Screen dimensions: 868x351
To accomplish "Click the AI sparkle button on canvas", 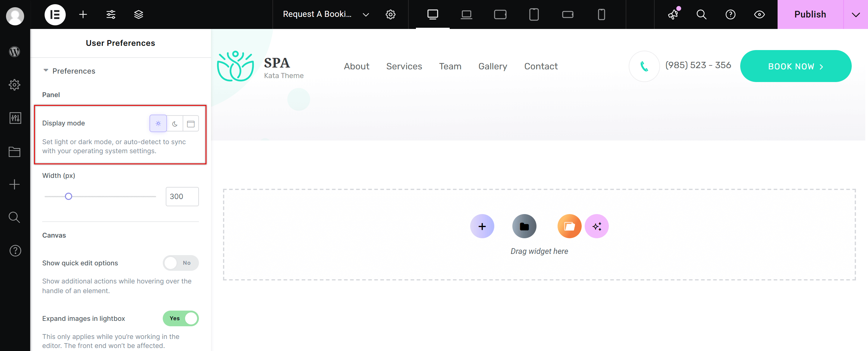I will [596, 226].
